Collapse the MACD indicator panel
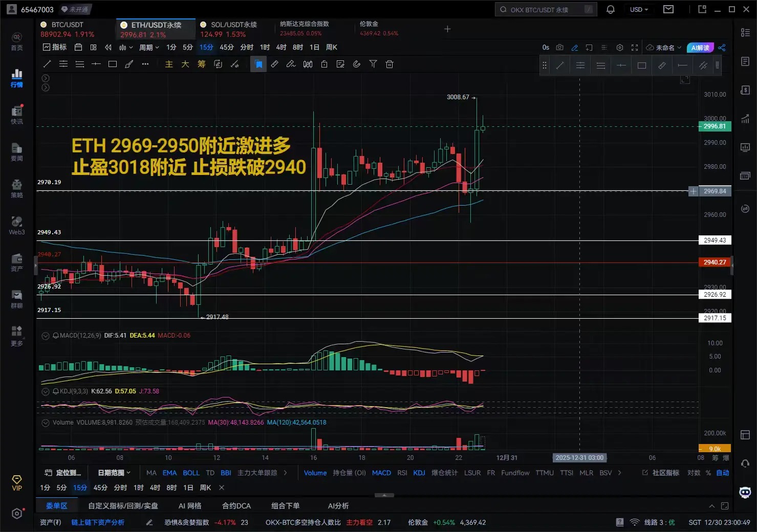 coord(46,336)
